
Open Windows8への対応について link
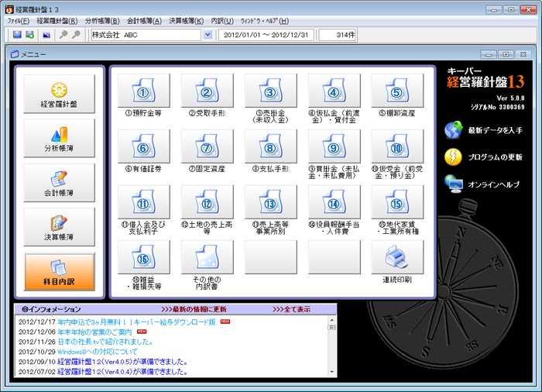coord(98,352)
